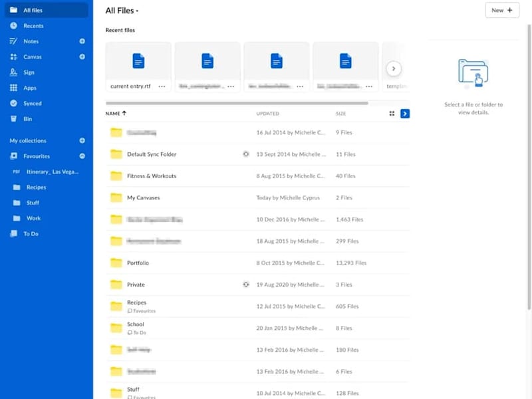Open the sync status icon on Private folder
This screenshot has width=532, height=399.
246,285
